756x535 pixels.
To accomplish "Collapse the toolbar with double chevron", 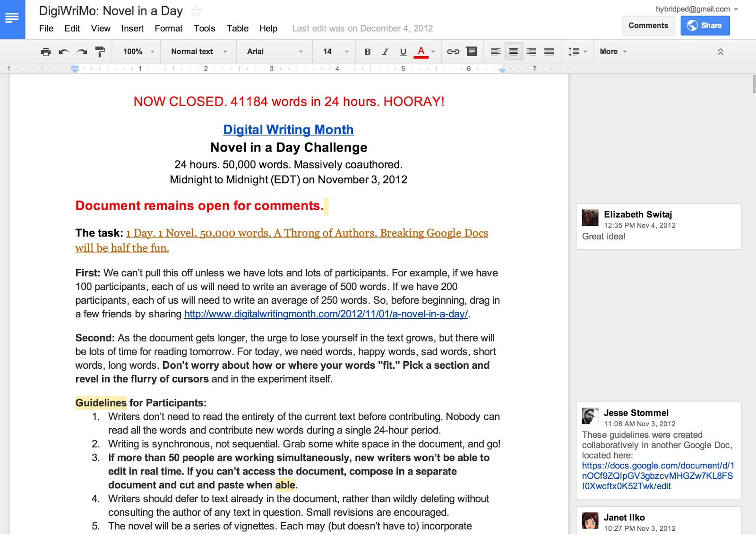I will pyautogui.click(x=721, y=51).
